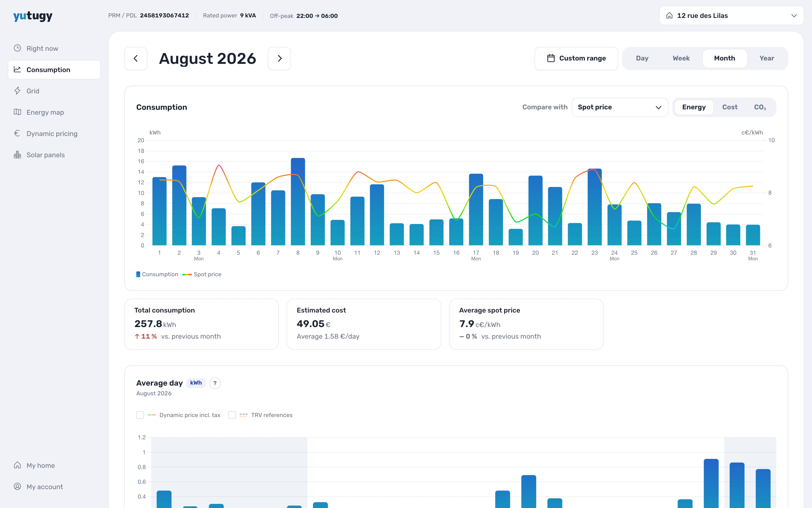Switch period to Year

(767, 59)
